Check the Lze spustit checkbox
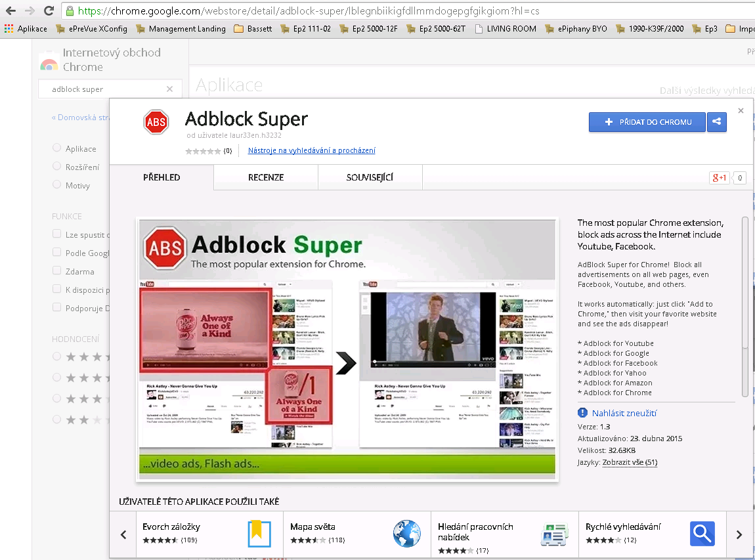The width and height of the screenshot is (755, 560). coord(57,234)
